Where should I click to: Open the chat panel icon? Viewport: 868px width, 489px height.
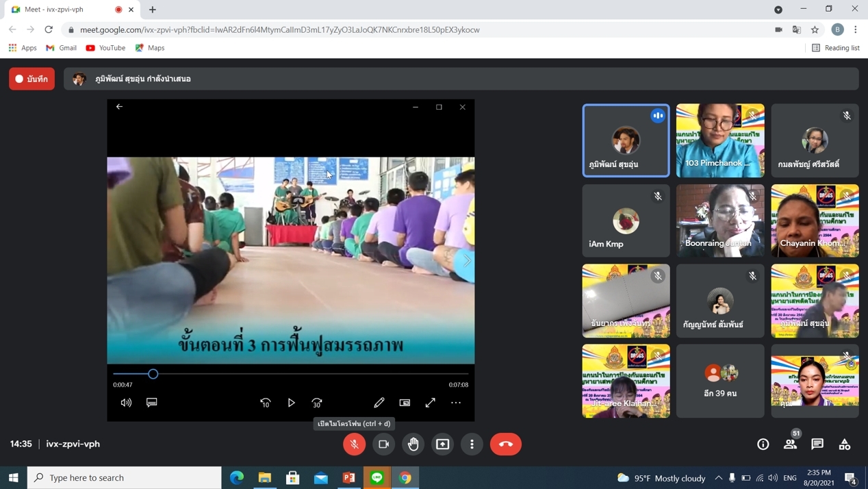tap(817, 444)
